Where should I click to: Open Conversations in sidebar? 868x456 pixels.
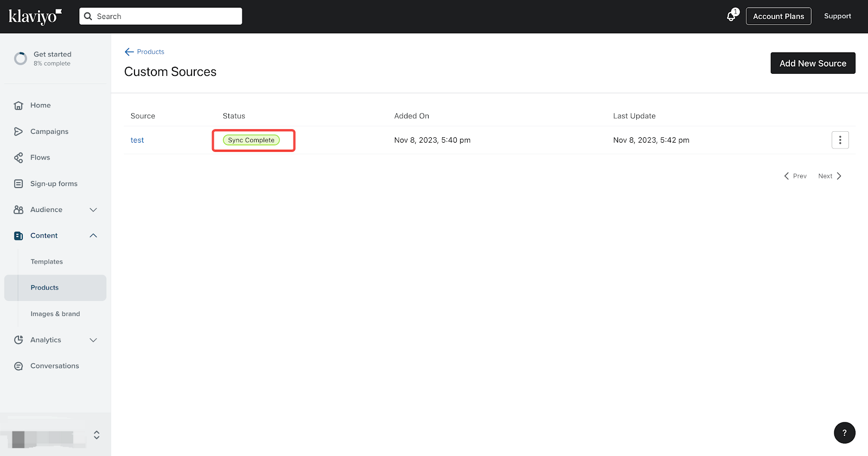[55, 366]
